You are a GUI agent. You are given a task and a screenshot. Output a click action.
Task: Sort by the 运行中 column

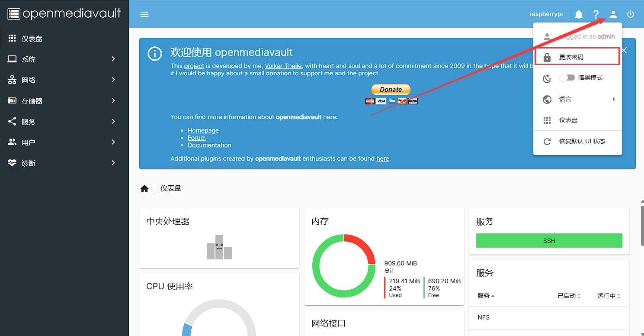pos(609,296)
